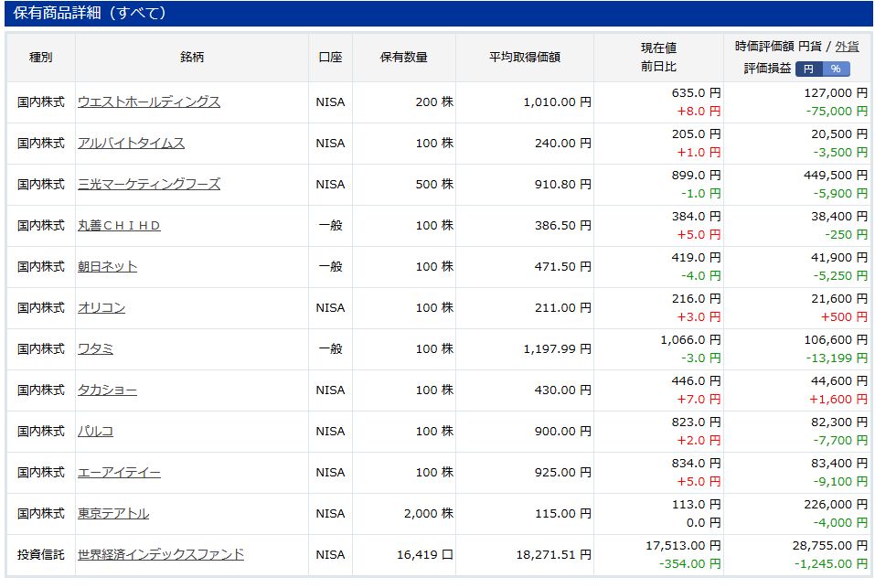Click the 評価損益 header label
875x588 pixels.
coord(767,69)
